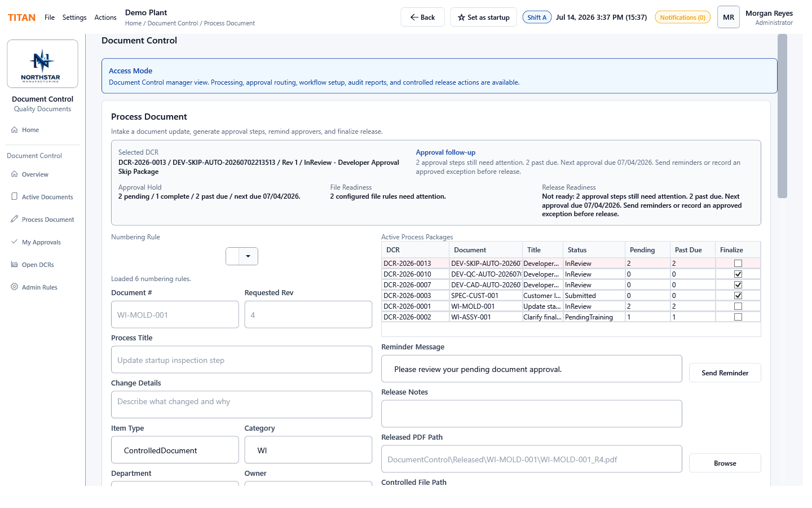Open Notifications (0) button

pyautogui.click(x=682, y=17)
